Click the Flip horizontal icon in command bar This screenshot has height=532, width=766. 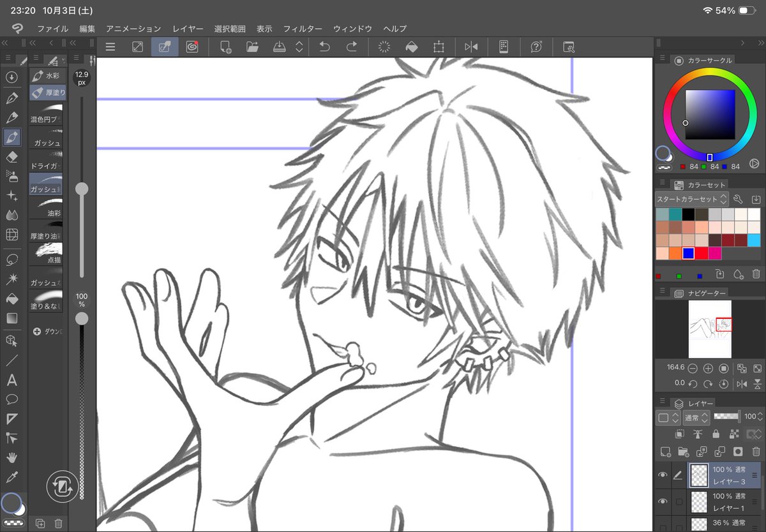pyautogui.click(x=471, y=47)
